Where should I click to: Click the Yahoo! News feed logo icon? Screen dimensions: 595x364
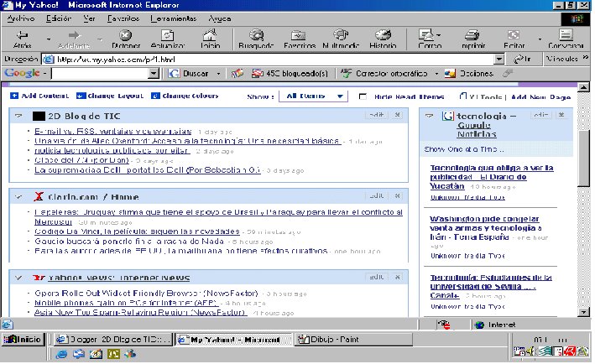coord(39,278)
